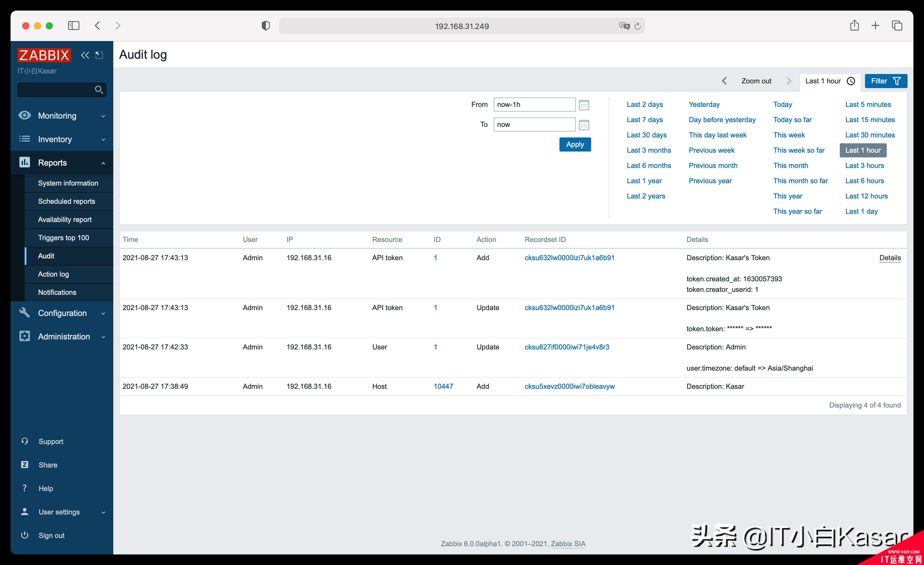The image size is (924, 565).
Task: Go to next time period arrow
Action: tap(789, 81)
